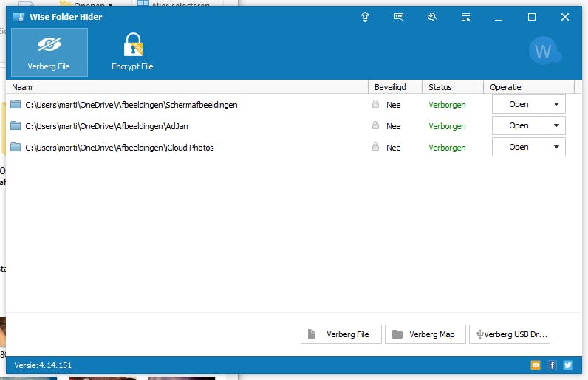
Task: Open the Twitter icon in status bar
Action: point(568,365)
